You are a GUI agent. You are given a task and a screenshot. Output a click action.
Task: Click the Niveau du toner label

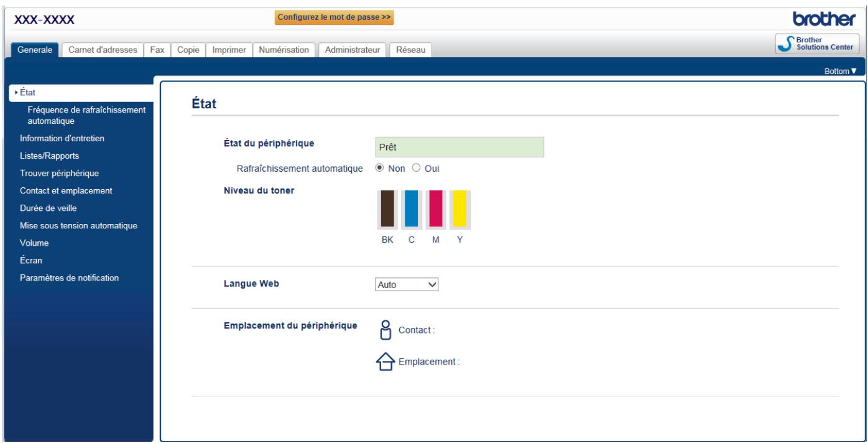[259, 190]
